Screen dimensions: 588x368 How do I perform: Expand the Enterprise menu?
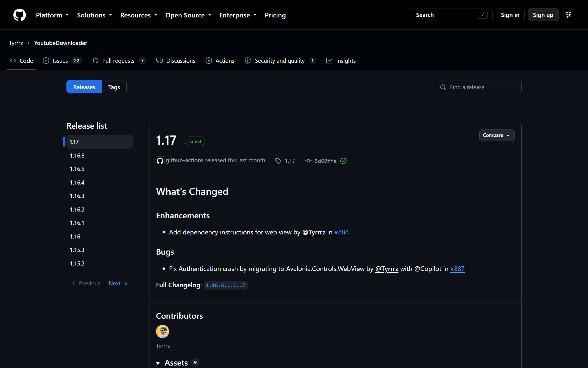pyautogui.click(x=238, y=15)
